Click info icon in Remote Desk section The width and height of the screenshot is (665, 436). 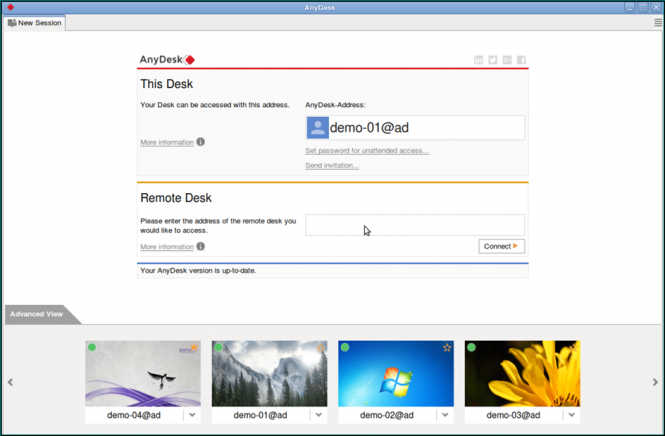pyautogui.click(x=201, y=246)
